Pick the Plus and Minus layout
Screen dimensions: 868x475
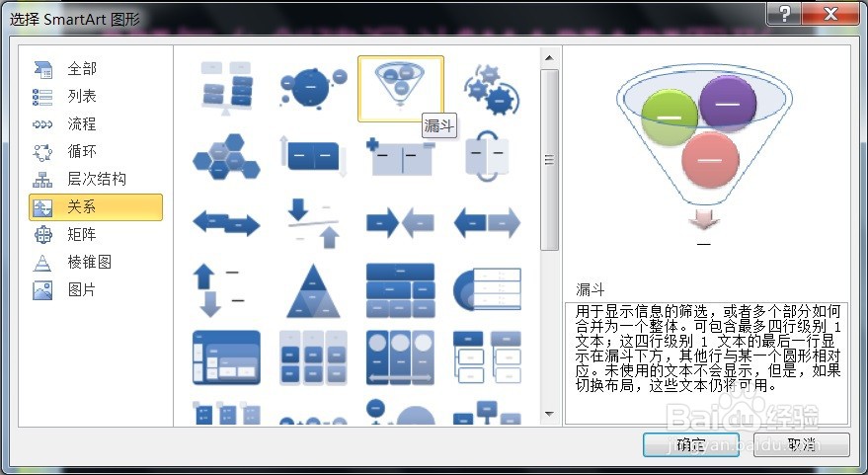pyautogui.click(x=400, y=157)
